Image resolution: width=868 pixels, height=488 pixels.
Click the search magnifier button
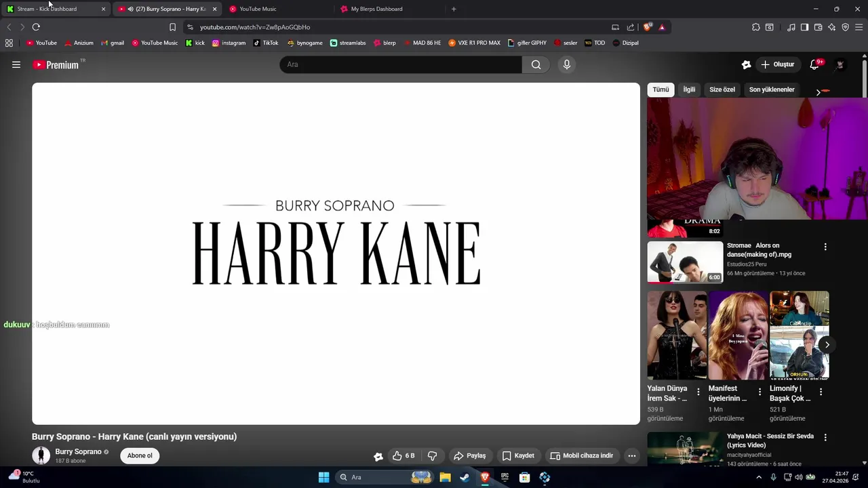(536, 64)
